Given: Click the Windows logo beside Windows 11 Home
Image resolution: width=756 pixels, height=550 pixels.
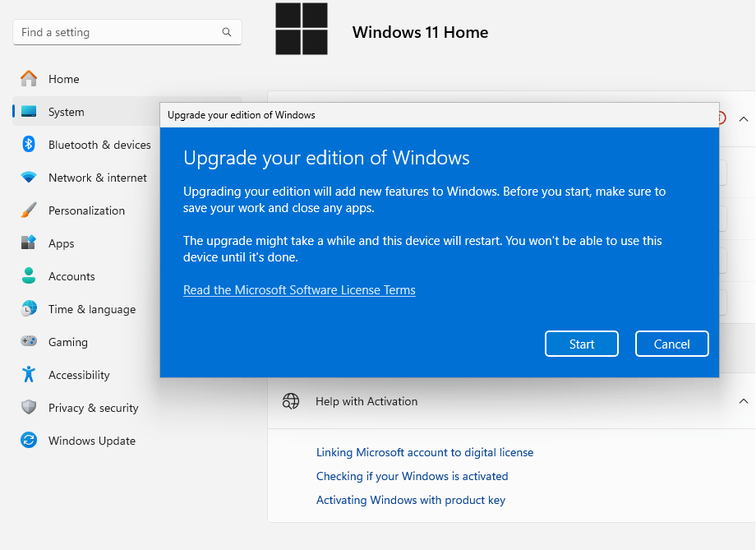Looking at the screenshot, I should (302, 29).
